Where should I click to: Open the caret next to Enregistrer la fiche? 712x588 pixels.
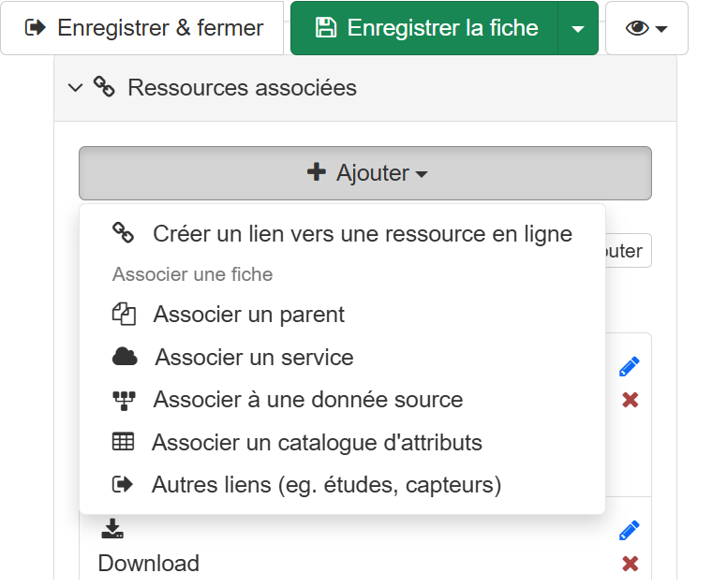pyautogui.click(x=578, y=28)
